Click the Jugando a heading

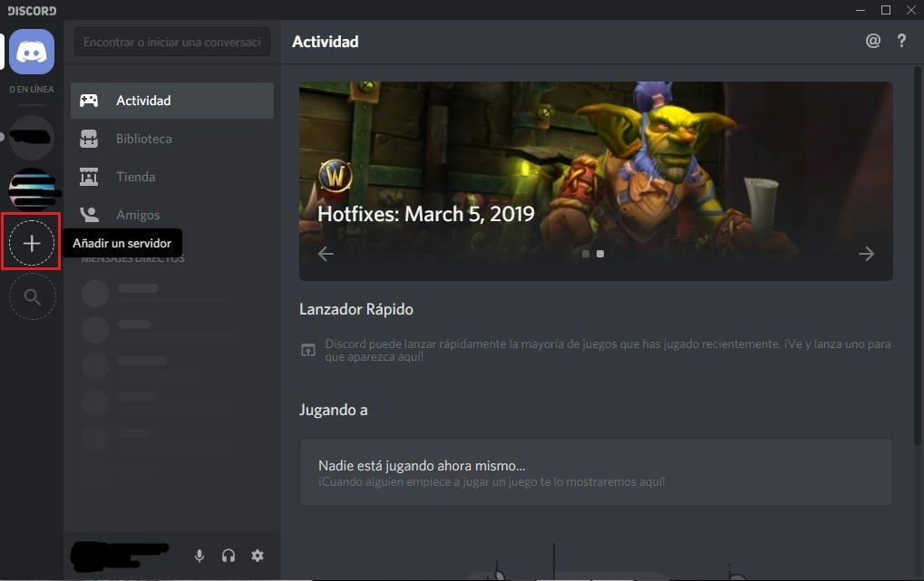[333, 410]
